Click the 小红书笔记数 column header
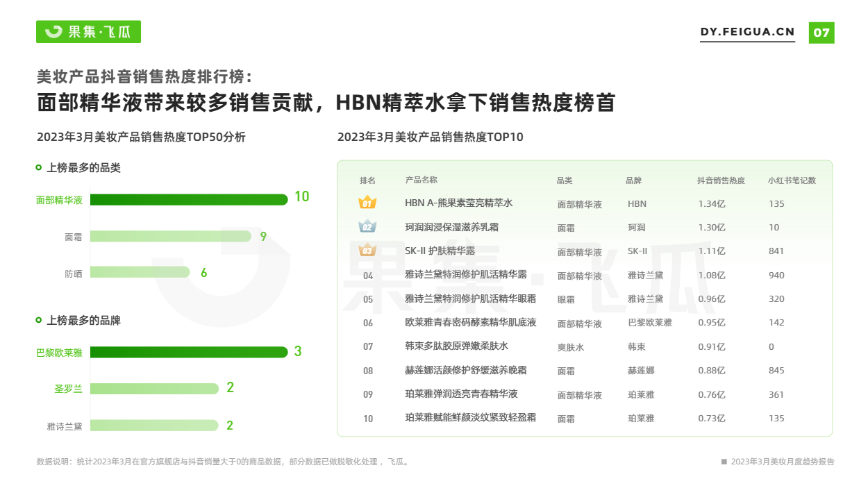 pos(792,180)
